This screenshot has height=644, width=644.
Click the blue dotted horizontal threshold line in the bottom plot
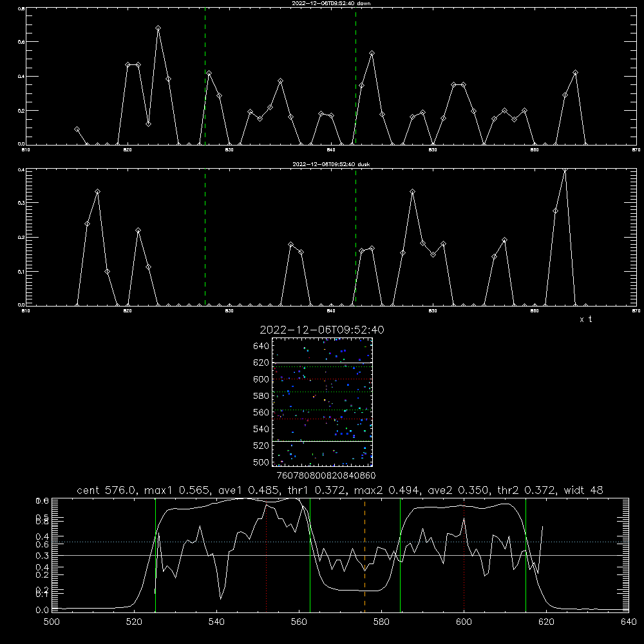coord(341,542)
